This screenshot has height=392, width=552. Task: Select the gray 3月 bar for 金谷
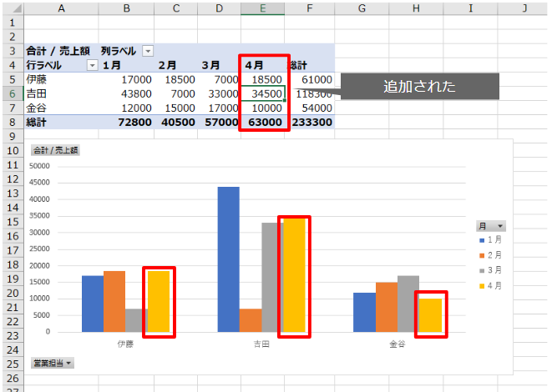408,304
